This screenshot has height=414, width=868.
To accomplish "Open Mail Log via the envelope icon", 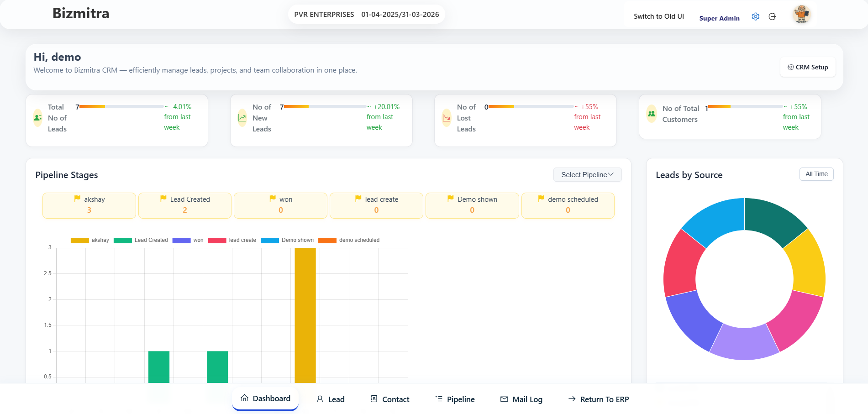I will [x=504, y=398].
